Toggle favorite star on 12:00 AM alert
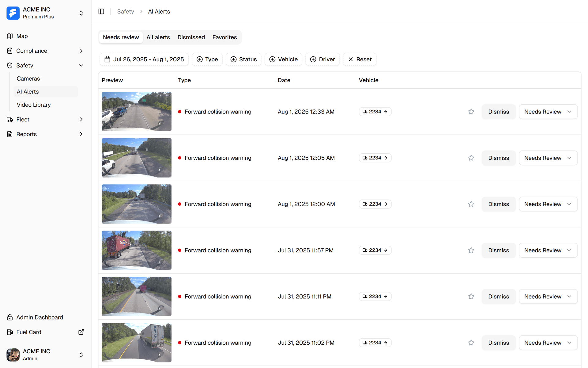Image resolution: width=588 pixels, height=368 pixels. pos(471,204)
